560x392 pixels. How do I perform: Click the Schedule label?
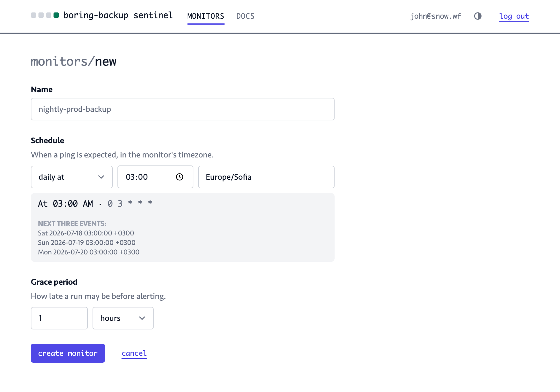(47, 141)
